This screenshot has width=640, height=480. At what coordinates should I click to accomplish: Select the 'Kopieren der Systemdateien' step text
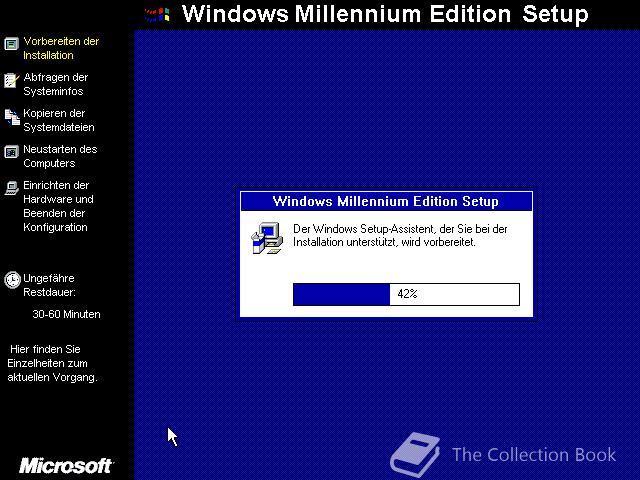click(59, 120)
